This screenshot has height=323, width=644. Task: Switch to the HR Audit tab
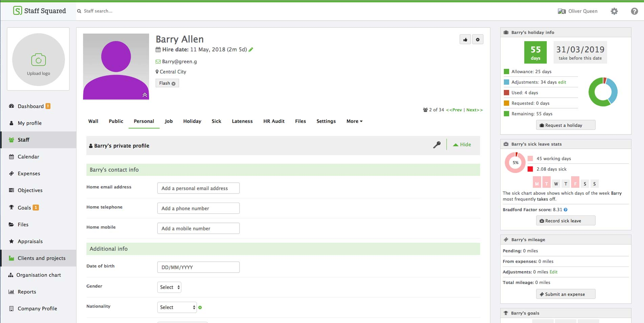click(x=273, y=121)
